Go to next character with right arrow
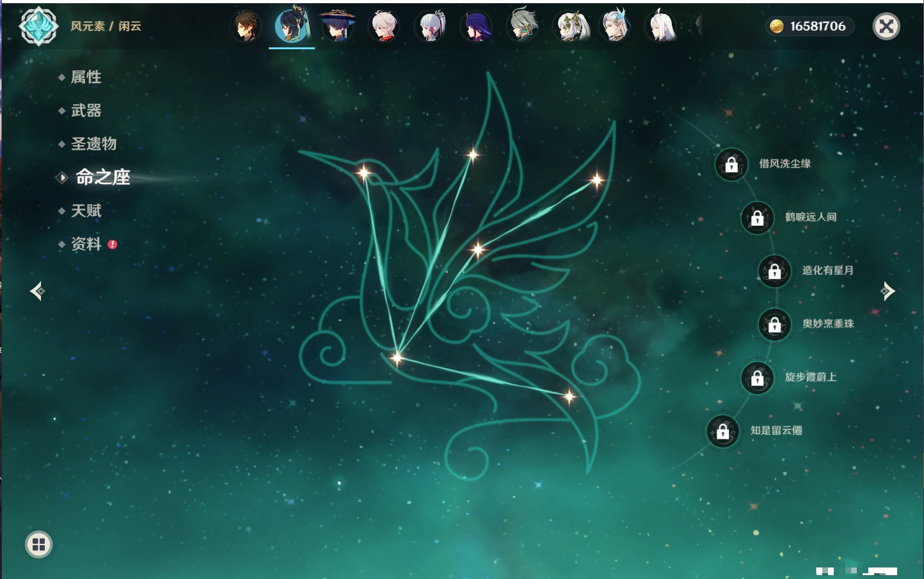The image size is (924, 579). pyautogui.click(x=888, y=291)
